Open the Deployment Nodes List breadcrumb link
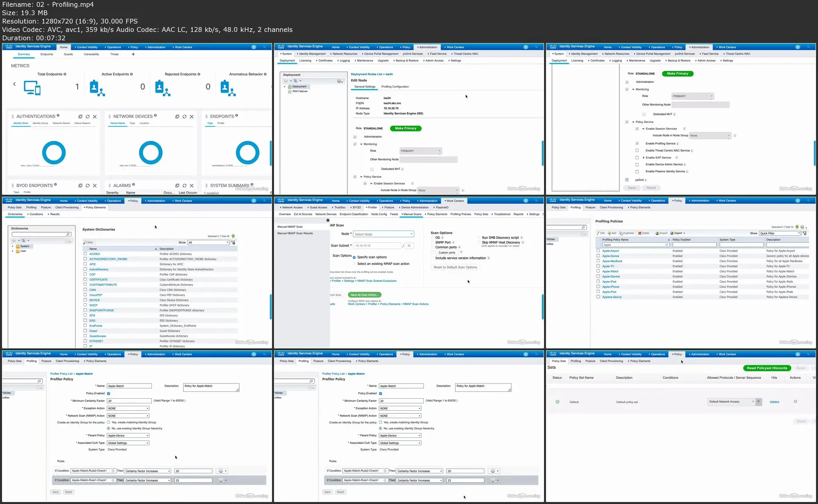Viewport: 818px width, 504px height. (367, 74)
